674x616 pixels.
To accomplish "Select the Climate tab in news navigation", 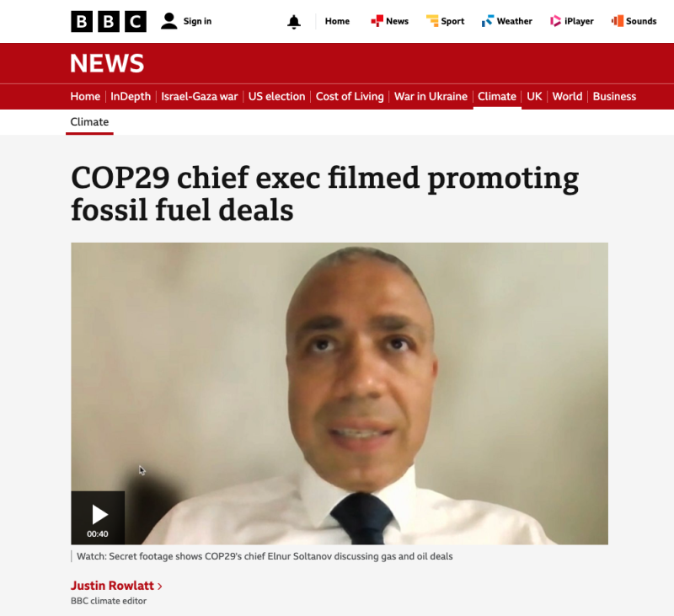I will point(497,96).
